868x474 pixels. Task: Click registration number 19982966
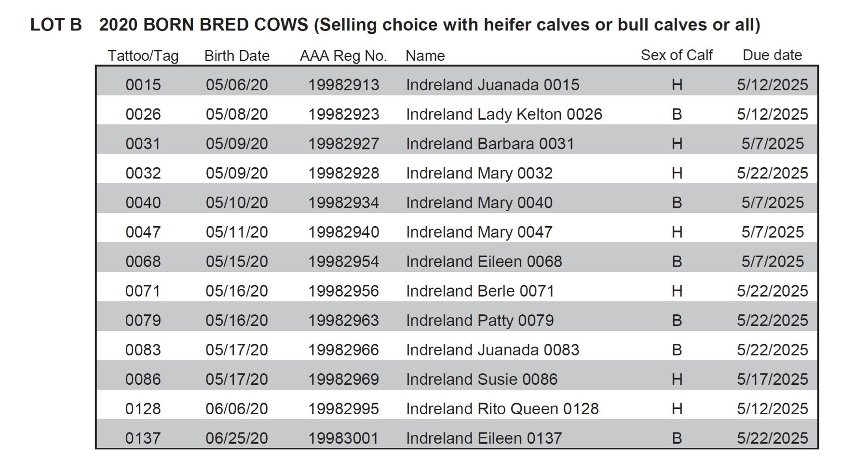click(x=343, y=350)
